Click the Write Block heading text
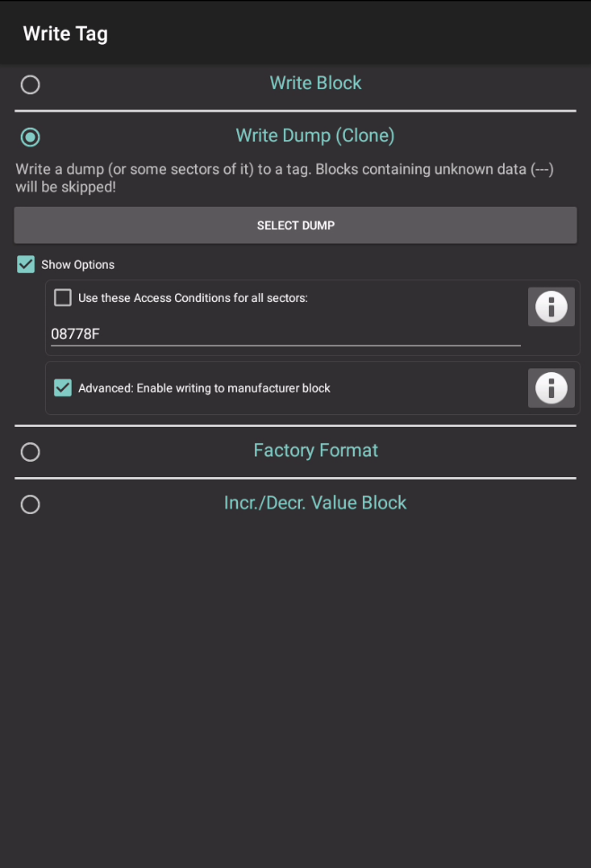Screen dimensions: 591x868 point(315,82)
